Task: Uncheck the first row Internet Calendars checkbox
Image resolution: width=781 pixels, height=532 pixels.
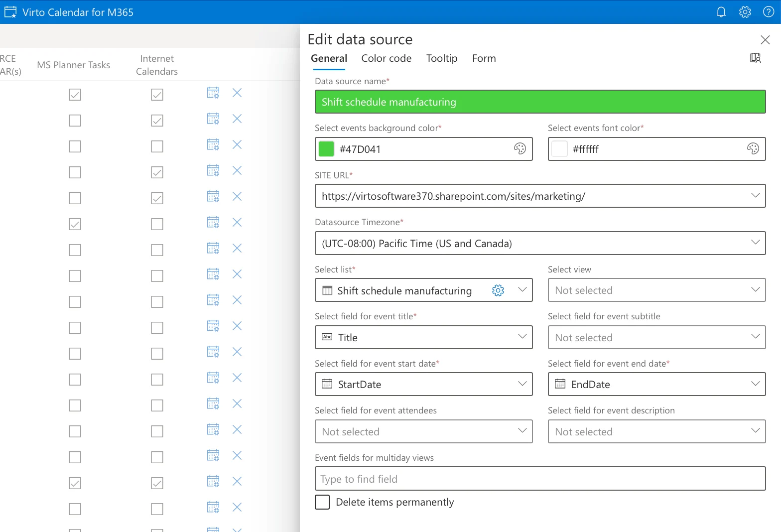Action: [157, 95]
